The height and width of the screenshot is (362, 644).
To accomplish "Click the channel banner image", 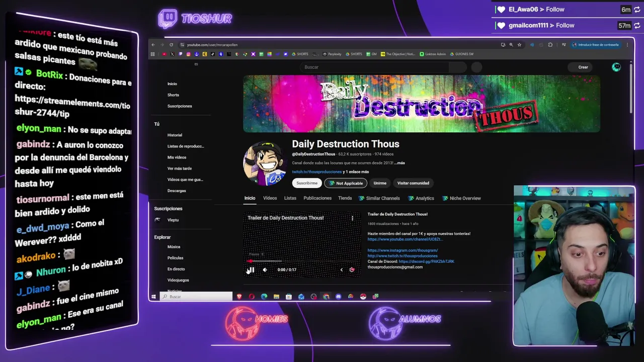I will [x=422, y=104].
